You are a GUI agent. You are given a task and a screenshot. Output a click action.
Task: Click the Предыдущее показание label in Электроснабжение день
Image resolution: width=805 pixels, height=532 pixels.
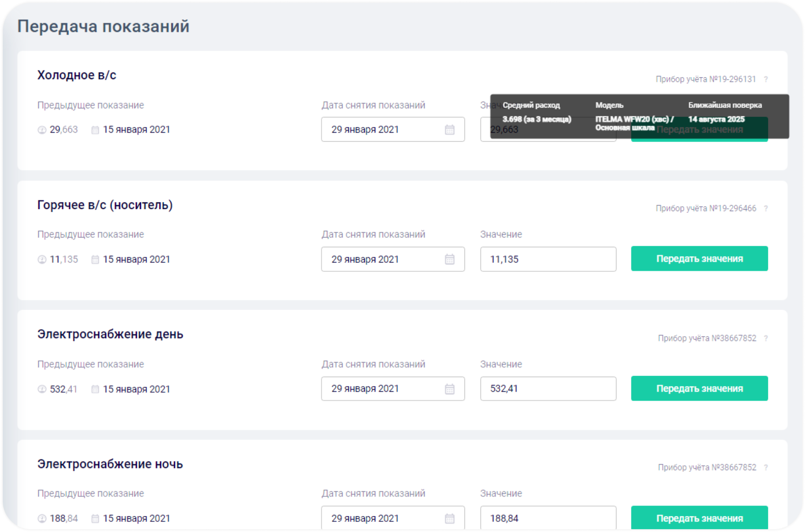click(91, 364)
